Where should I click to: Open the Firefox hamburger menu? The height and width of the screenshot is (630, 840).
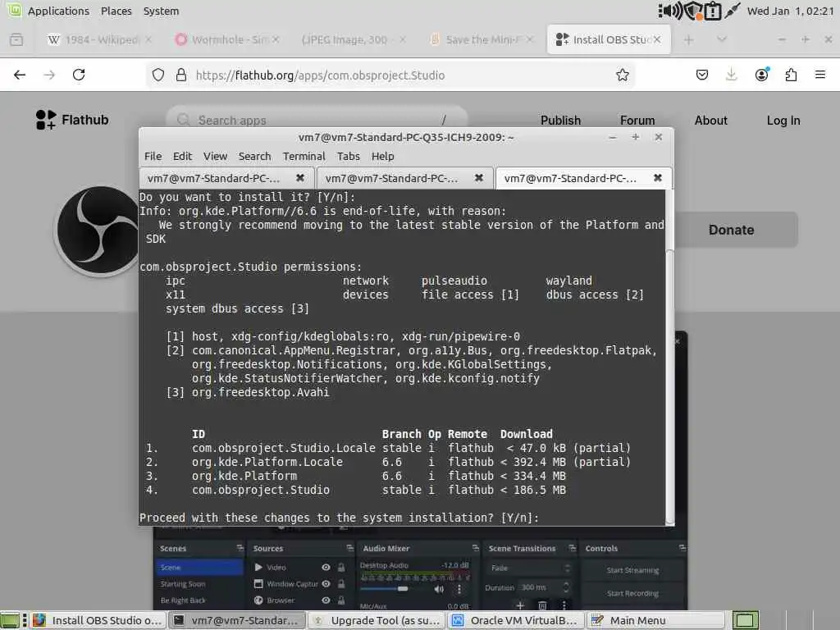point(820,75)
